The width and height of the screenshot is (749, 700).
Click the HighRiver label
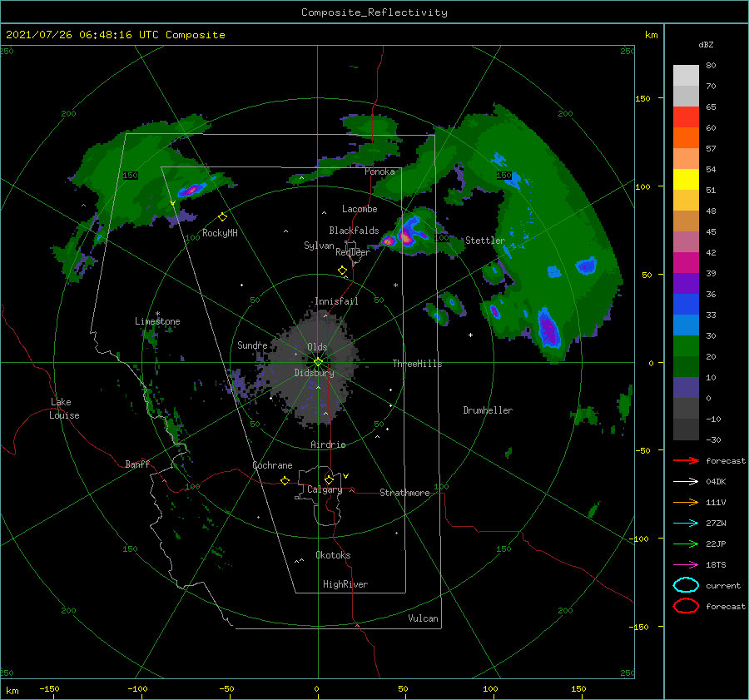point(345,584)
